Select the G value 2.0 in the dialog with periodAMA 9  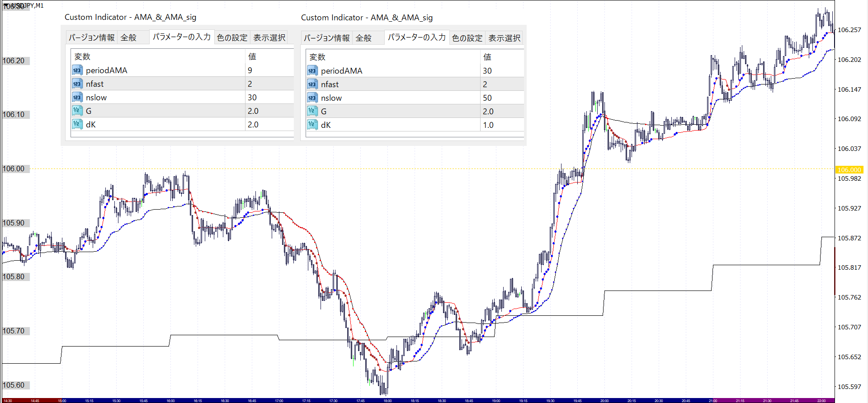click(x=269, y=111)
